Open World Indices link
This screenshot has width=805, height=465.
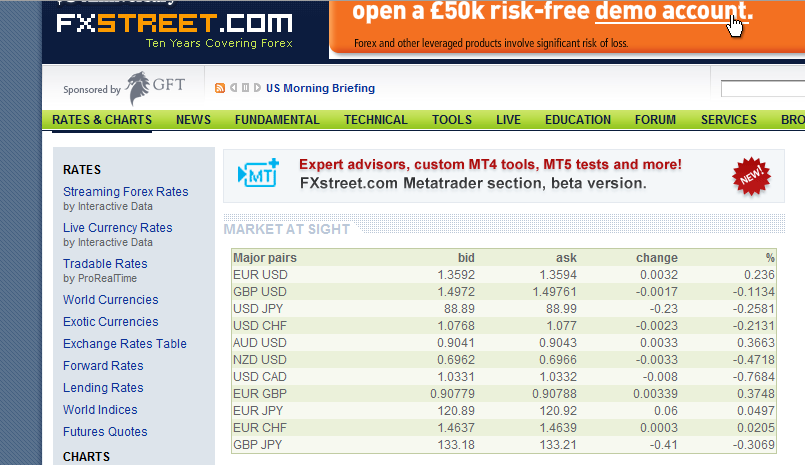click(100, 410)
